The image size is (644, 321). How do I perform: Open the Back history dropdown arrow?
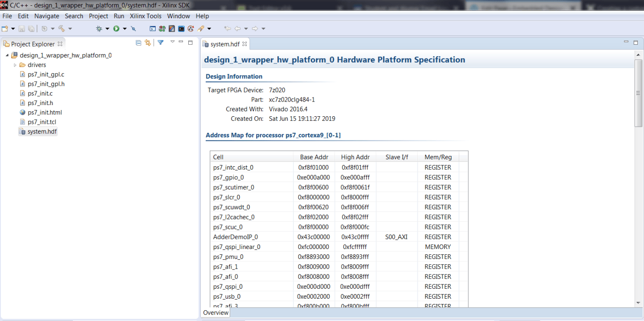pyautogui.click(x=246, y=29)
